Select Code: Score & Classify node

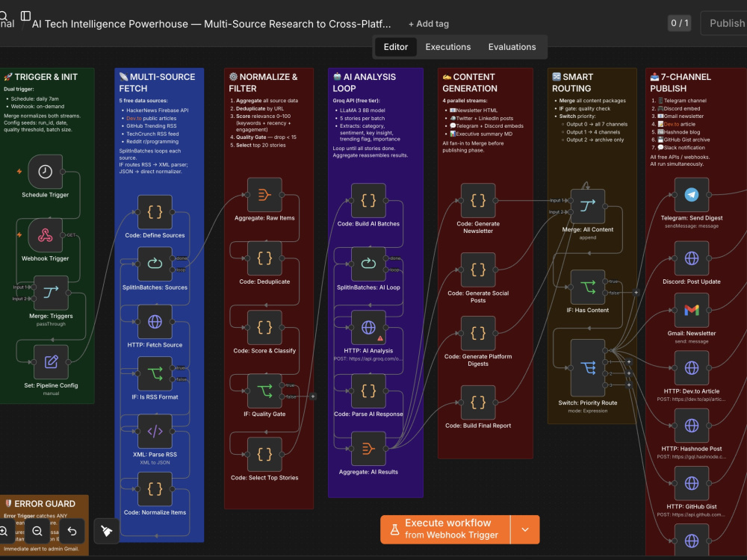point(264,328)
